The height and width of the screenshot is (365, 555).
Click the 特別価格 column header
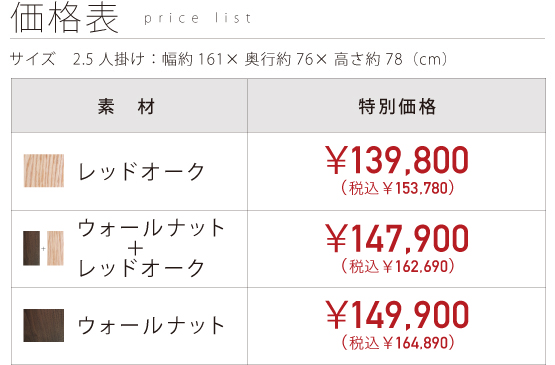tap(397, 107)
